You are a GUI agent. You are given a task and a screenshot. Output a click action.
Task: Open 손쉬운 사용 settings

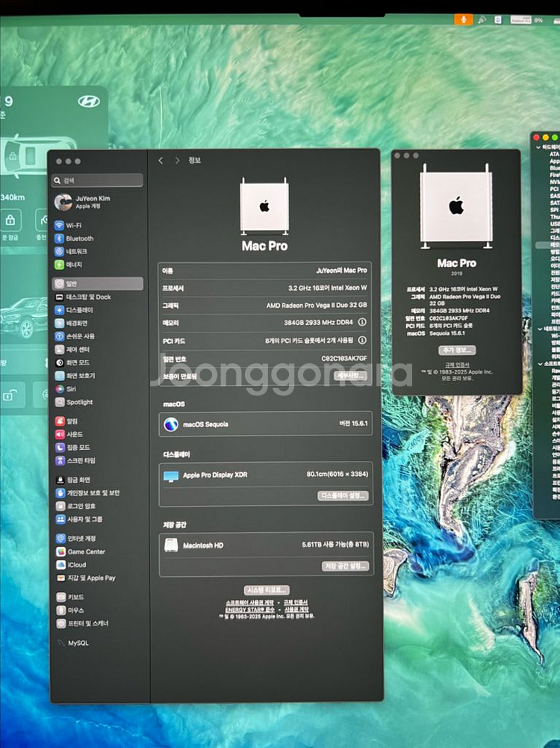(x=98, y=336)
